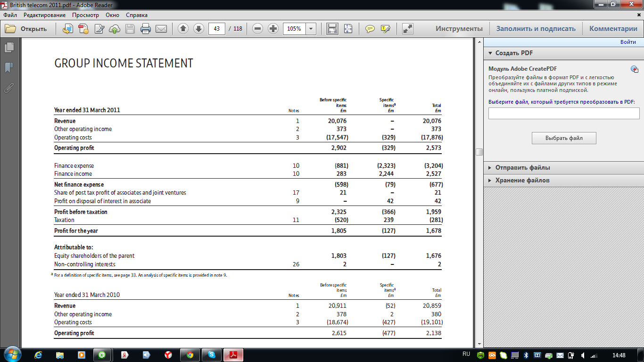Click the page number field showing 43
This screenshot has width=644, height=362.
217,29
